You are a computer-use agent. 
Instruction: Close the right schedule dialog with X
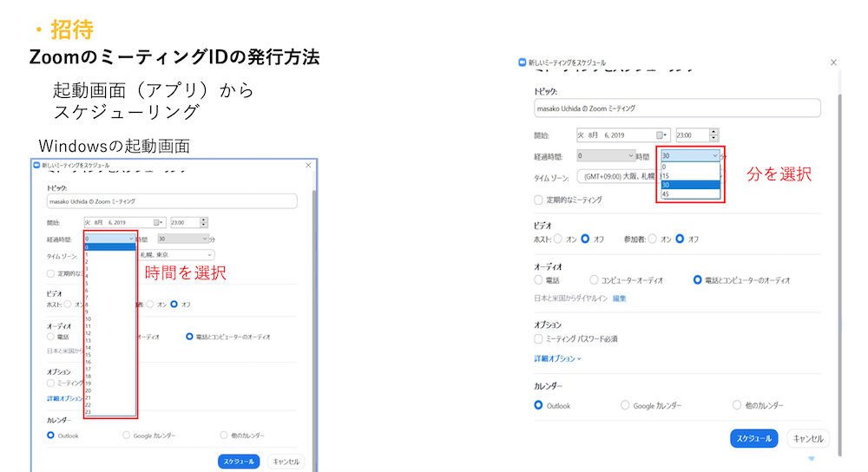pos(833,62)
